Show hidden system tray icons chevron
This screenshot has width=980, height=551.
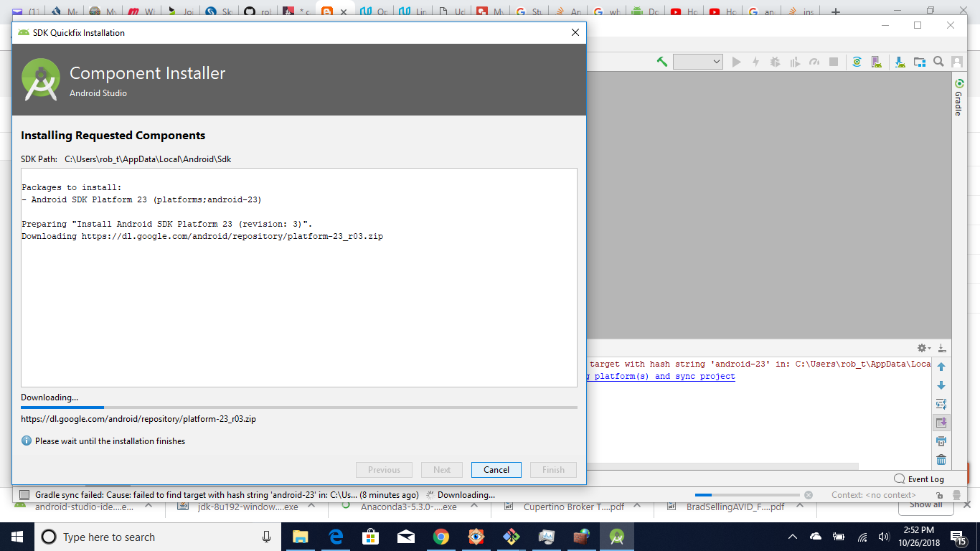pos(793,537)
